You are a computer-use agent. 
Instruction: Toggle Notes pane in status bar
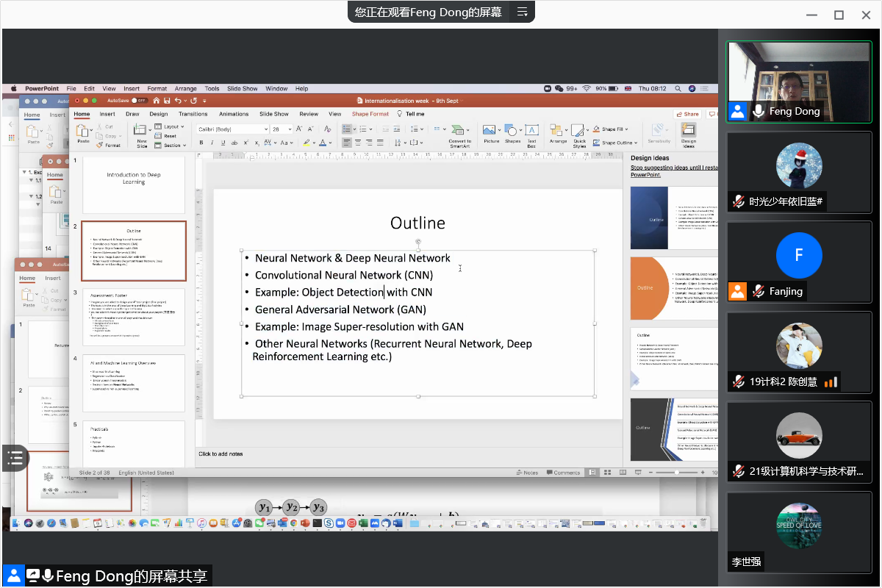pos(526,473)
